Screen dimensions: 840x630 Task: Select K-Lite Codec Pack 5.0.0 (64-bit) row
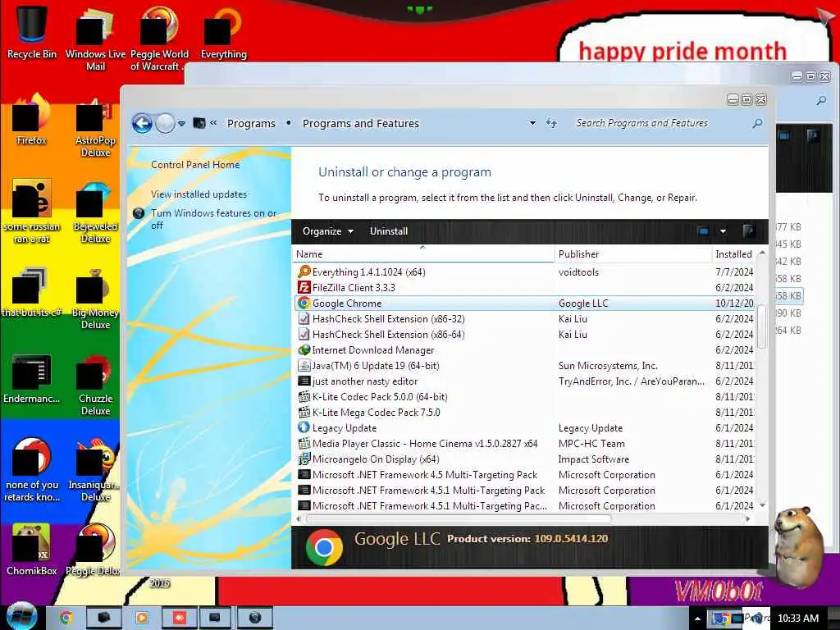tap(525, 397)
